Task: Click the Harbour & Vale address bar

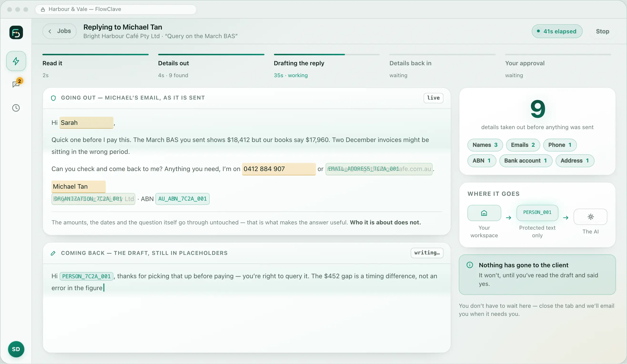Action: point(116,10)
